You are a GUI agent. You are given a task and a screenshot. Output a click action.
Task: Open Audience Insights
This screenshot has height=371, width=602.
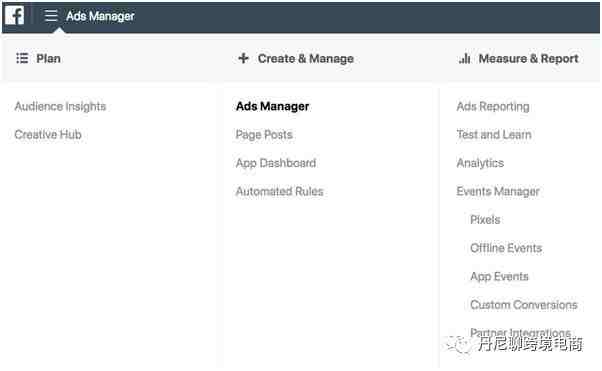point(60,106)
